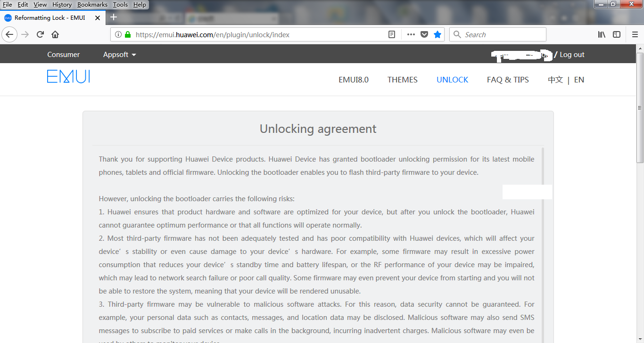Viewport: 644px width, 343px height.
Task: Open the Bookmarks menu
Action: [x=92, y=4]
